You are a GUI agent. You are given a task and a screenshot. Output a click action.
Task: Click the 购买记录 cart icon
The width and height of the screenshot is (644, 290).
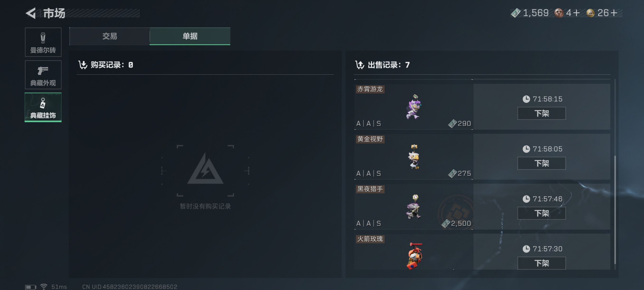[x=83, y=65]
